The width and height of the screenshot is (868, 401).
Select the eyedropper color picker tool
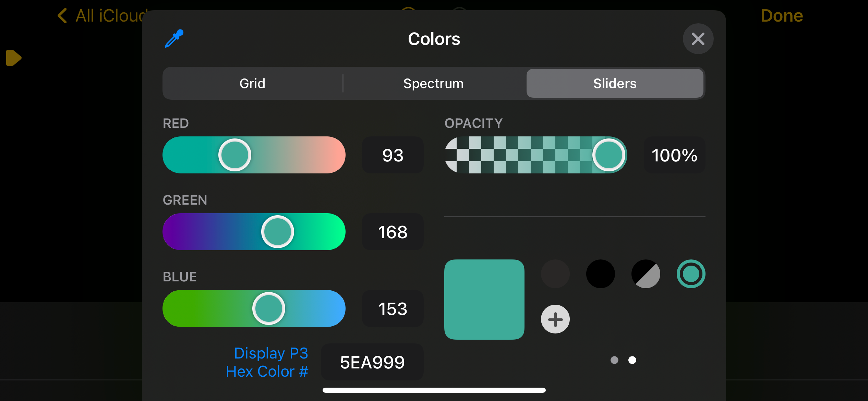[x=173, y=39]
